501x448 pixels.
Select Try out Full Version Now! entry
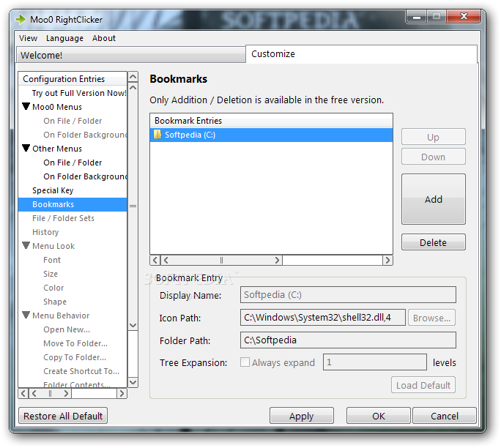[79, 93]
